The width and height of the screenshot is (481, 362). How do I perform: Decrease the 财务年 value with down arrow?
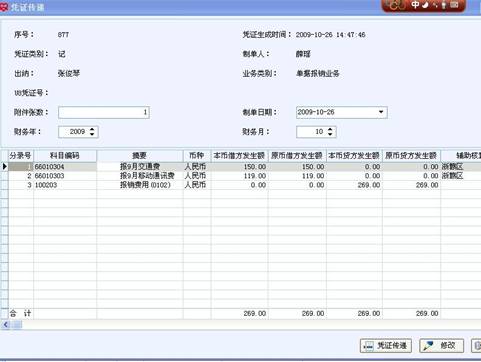(x=92, y=134)
